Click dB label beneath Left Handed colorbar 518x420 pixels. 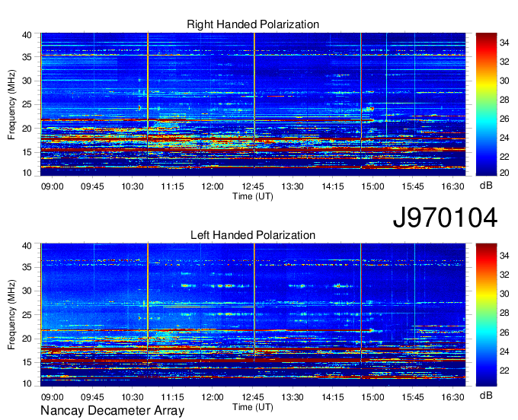click(x=486, y=395)
